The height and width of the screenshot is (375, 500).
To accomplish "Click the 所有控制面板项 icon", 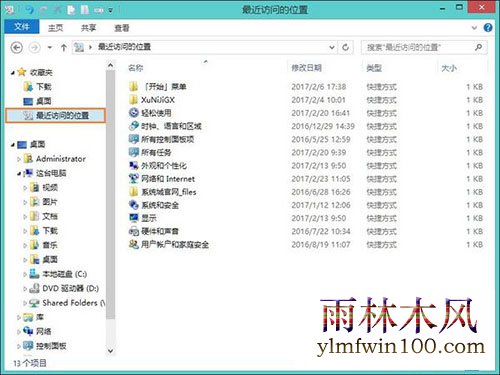I will point(133,139).
